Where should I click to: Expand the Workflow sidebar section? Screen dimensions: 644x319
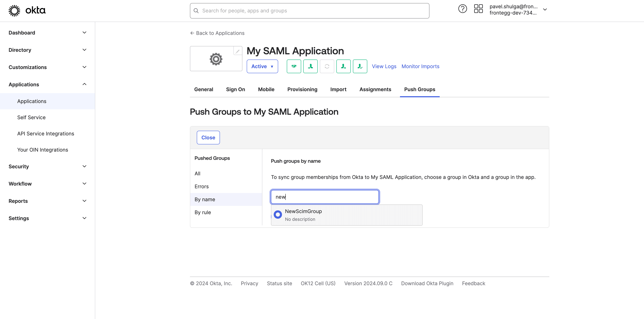(x=47, y=184)
